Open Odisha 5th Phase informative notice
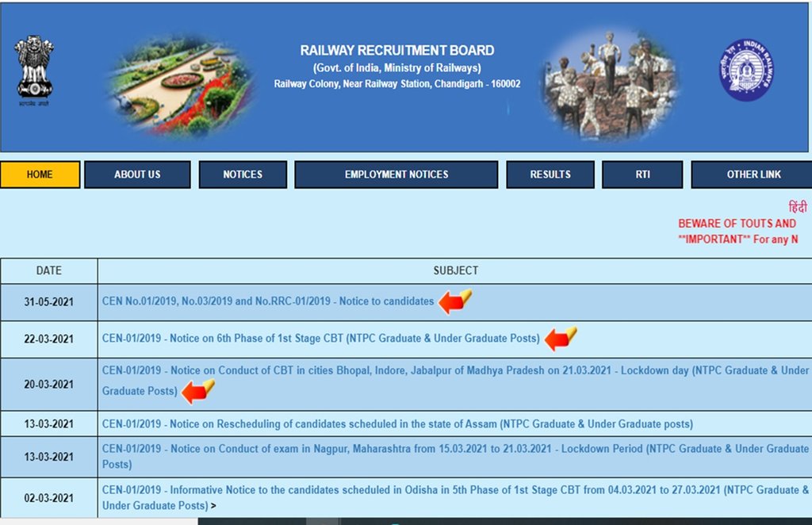 coord(455,497)
